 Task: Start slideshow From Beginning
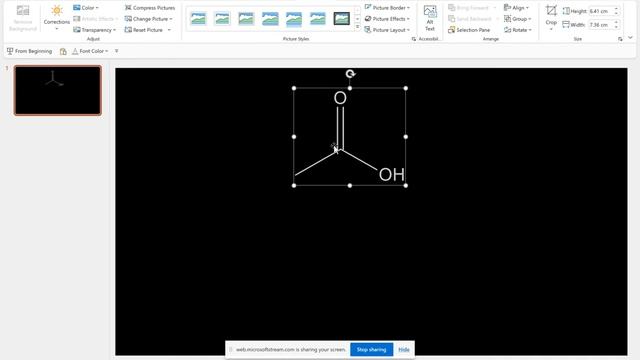click(x=29, y=51)
